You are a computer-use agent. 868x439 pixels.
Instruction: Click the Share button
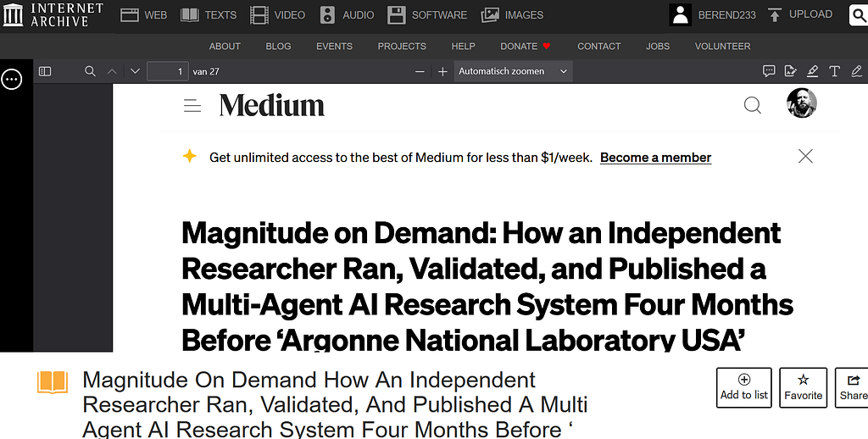pyautogui.click(x=853, y=387)
